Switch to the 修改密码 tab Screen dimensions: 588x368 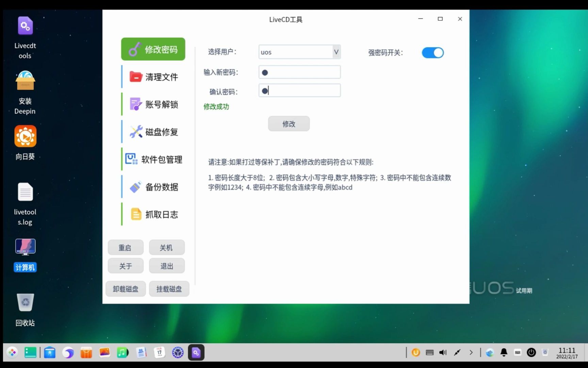click(153, 49)
